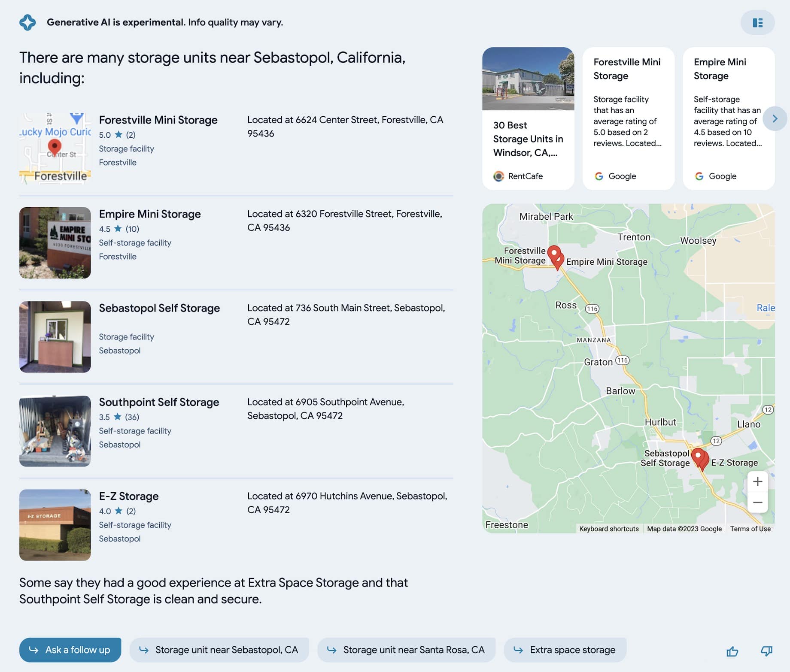The width and height of the screenshot is (790, 672).
Task: Click Keyboard shortcuts on the map
Action: coord(609,529)
